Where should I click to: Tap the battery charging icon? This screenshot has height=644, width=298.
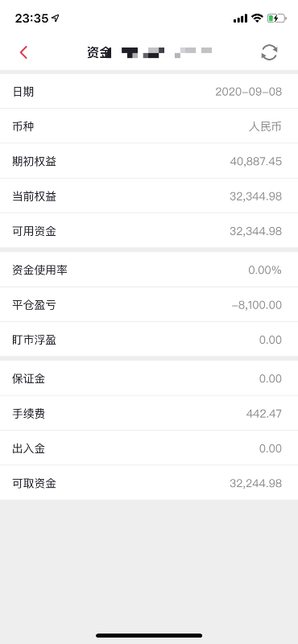(275, 18)
